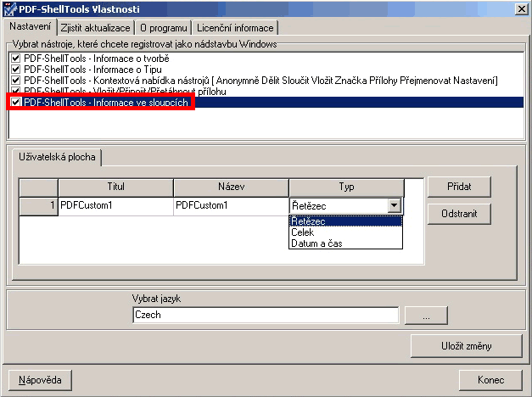Collapse the Typ dropdown arrow
The width and height of the screenshot is (532, 397).
click(394, 205)
